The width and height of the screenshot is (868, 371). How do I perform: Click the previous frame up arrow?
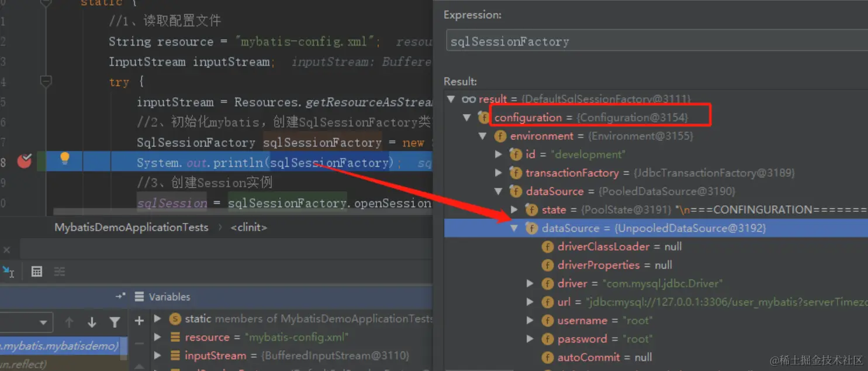coord(69,322)
